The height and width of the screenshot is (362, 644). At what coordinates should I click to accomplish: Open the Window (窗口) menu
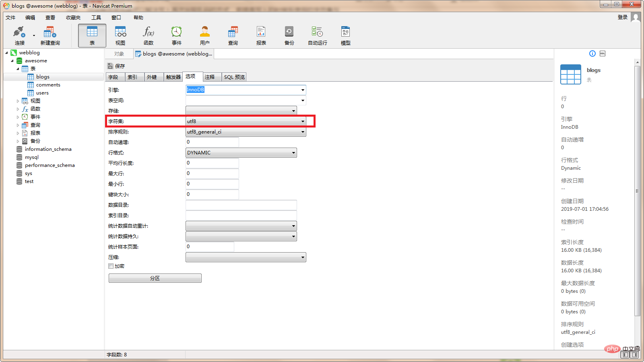click(116, 18)
